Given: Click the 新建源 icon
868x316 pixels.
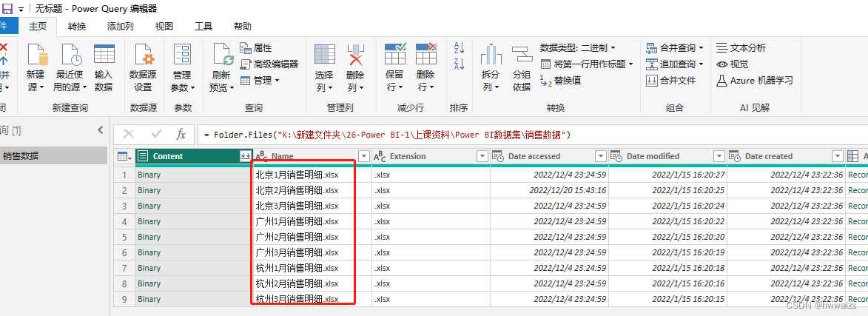Looking at the screenshot, I should click(36, 56).
